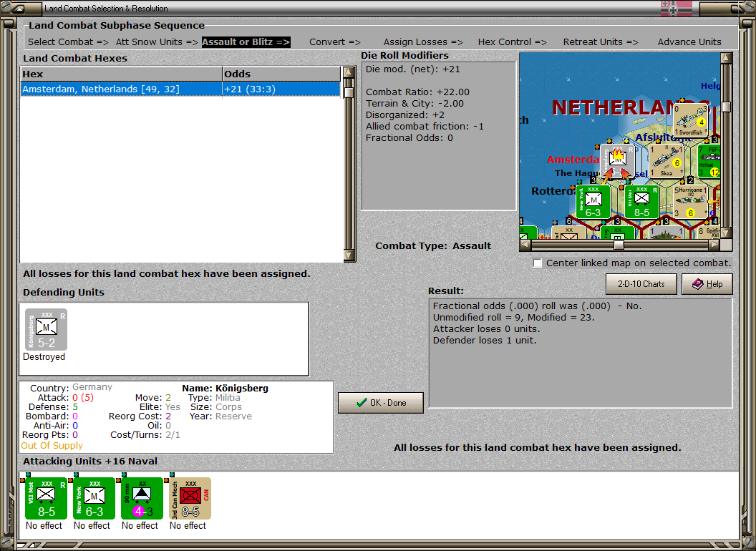Click the Hex Control subphase label
The image size is (756, 551).
pyautogui.click(x=512, y=42)
